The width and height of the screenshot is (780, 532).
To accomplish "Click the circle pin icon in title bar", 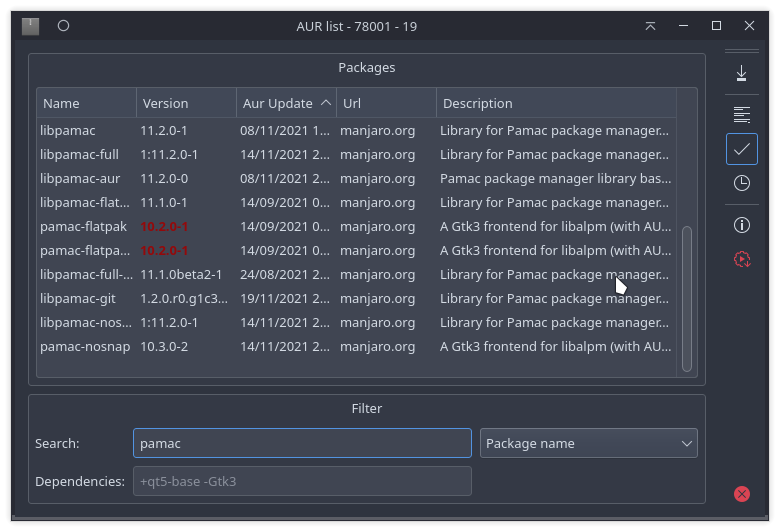I will tap(63, 26).
